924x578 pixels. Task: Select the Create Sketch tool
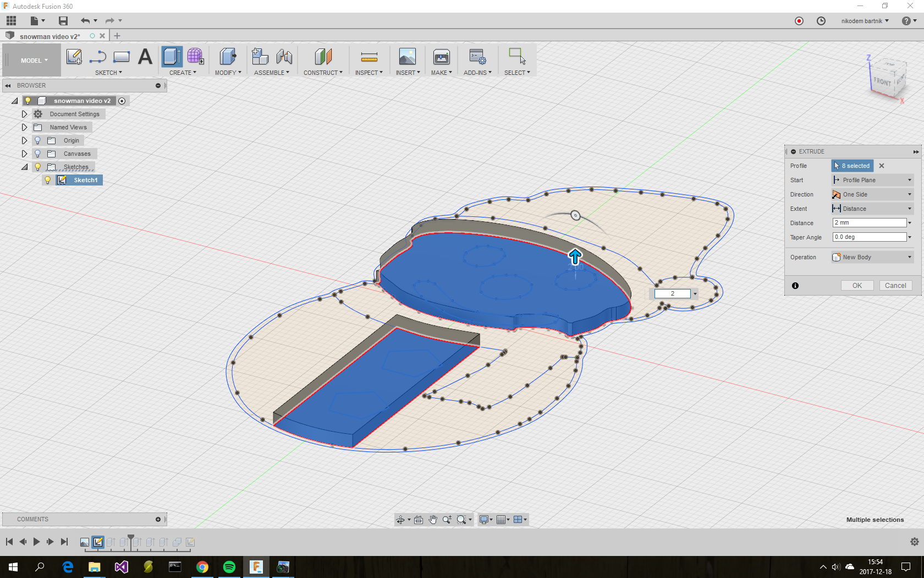coord(74,57)
